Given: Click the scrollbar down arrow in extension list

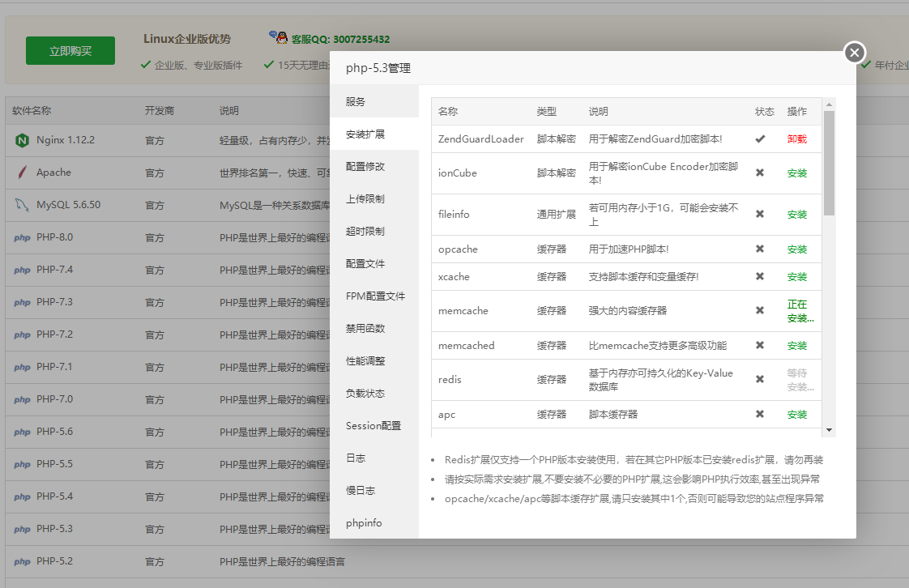Looking at the screenshot, I should 829,430.
